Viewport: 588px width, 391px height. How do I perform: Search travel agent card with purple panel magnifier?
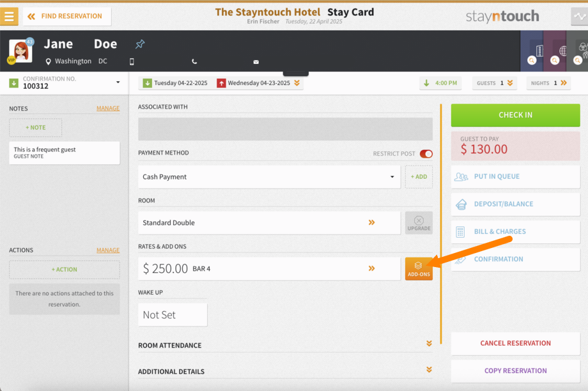point(555,60)
